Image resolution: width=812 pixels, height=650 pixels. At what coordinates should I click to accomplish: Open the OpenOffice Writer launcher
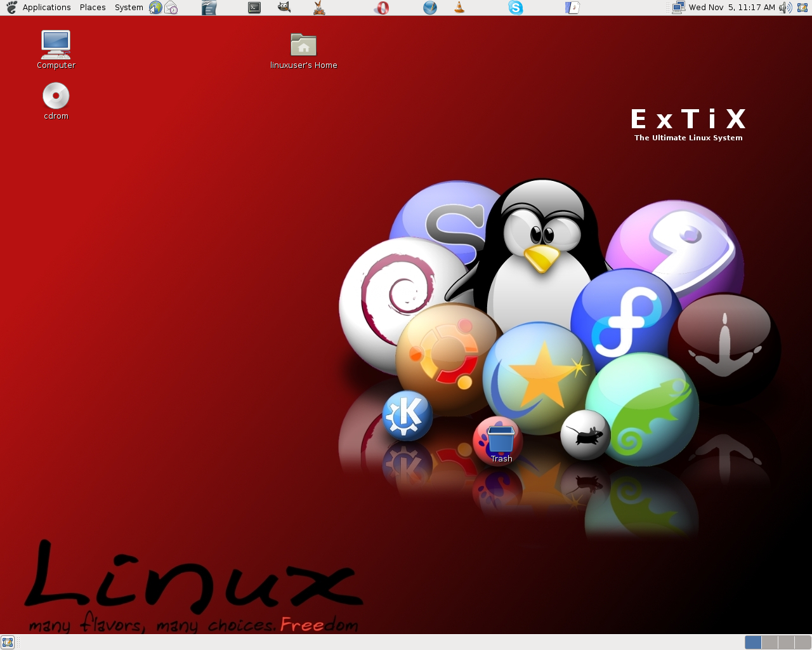[209, 8]
